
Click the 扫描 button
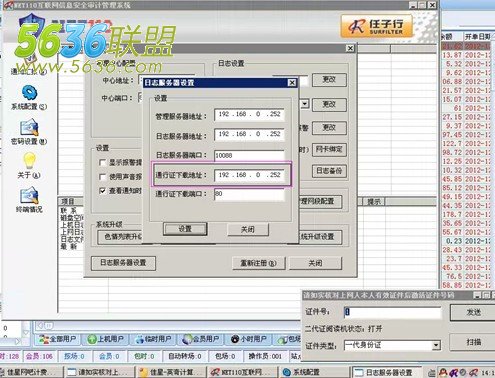coord(473,342)
